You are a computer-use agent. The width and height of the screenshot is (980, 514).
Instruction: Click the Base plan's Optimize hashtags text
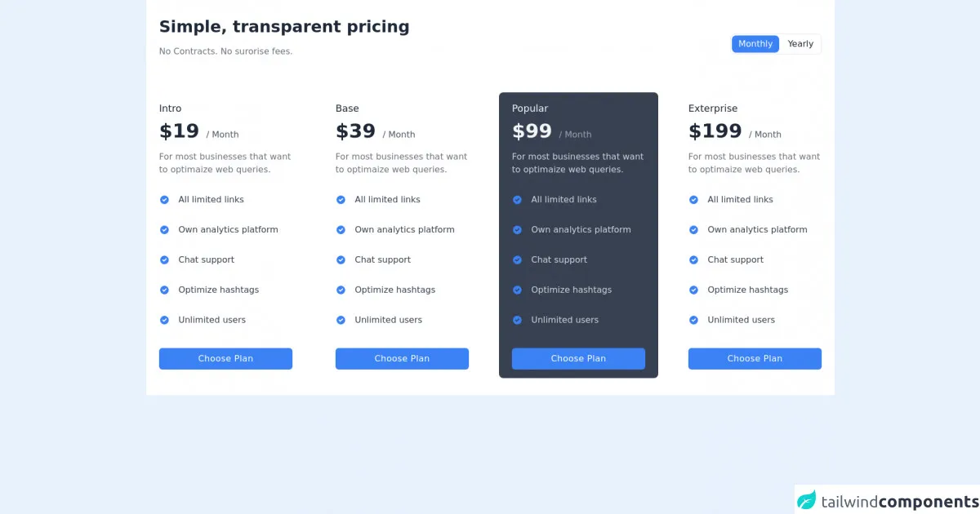(x=394, y=290)
